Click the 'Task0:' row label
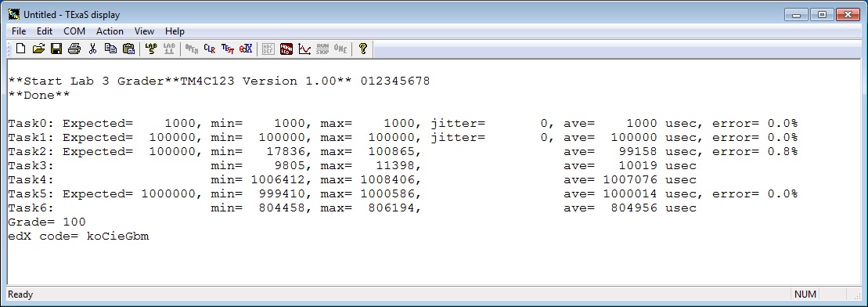Screen dimensions: 868x307 click(31, 124)
